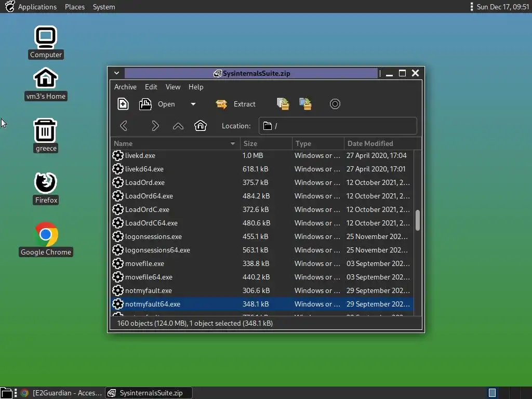Sort by Date Modified column header

coord(382,143)
